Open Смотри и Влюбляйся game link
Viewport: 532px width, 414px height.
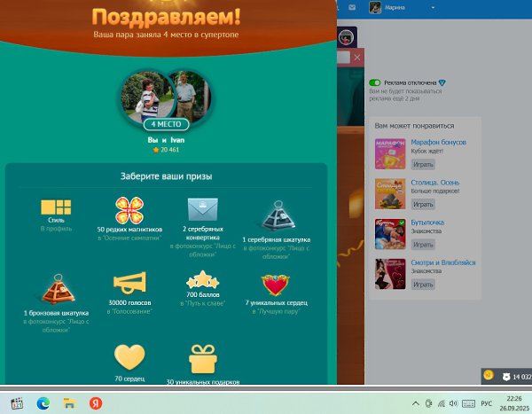click(x=442, y=262)
